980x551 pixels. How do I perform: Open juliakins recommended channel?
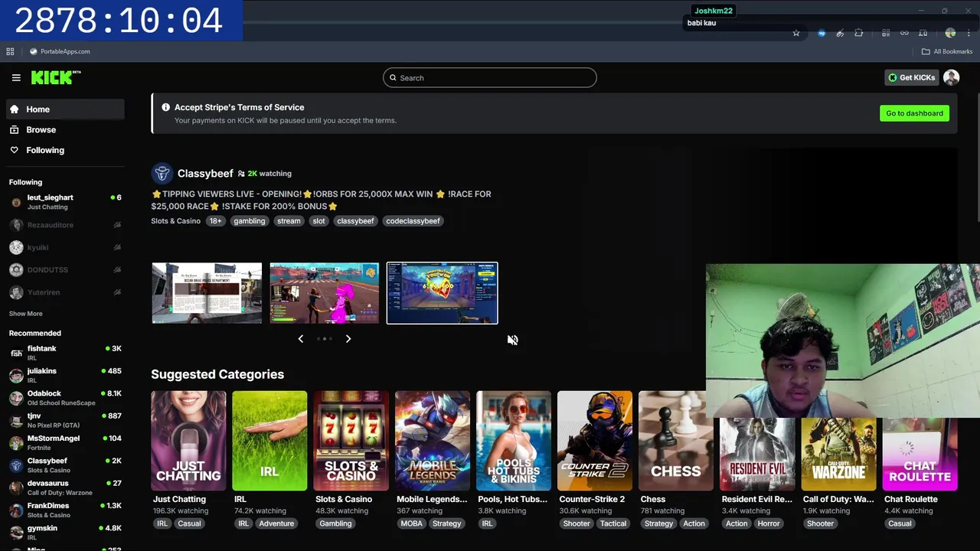click(65, 375)
